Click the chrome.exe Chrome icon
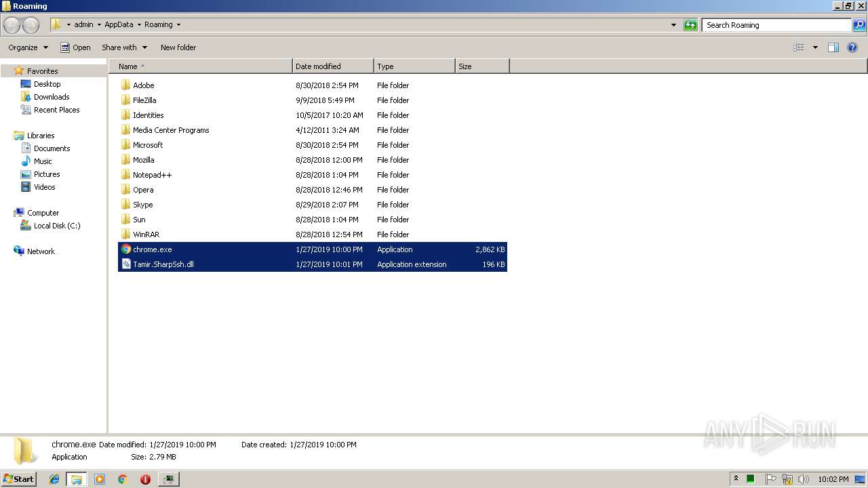 (126, 249)
